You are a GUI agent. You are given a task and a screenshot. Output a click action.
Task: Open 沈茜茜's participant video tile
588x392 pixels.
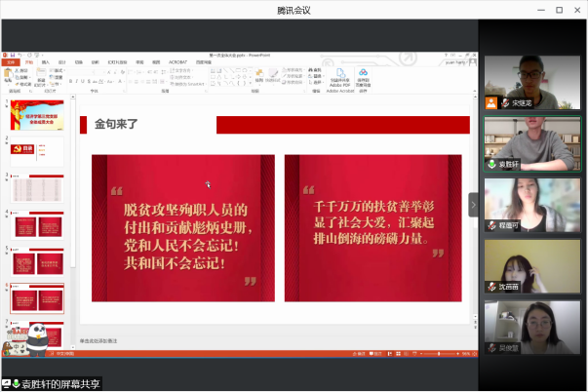tap(531, 265)
